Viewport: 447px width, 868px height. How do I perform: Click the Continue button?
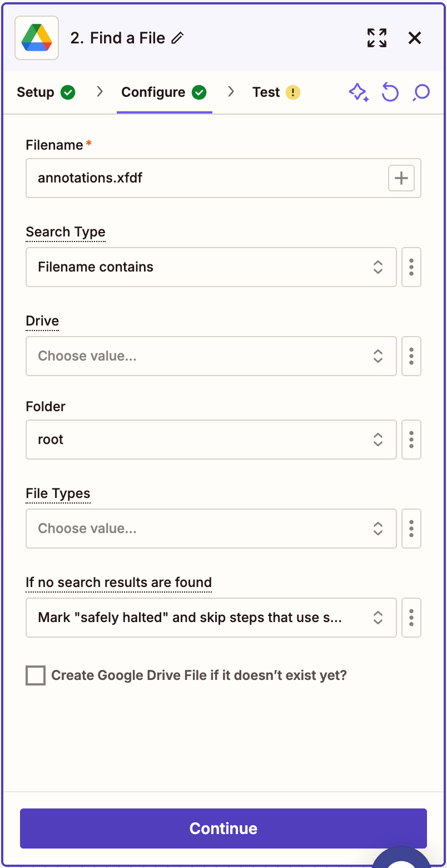pos(223,828)
